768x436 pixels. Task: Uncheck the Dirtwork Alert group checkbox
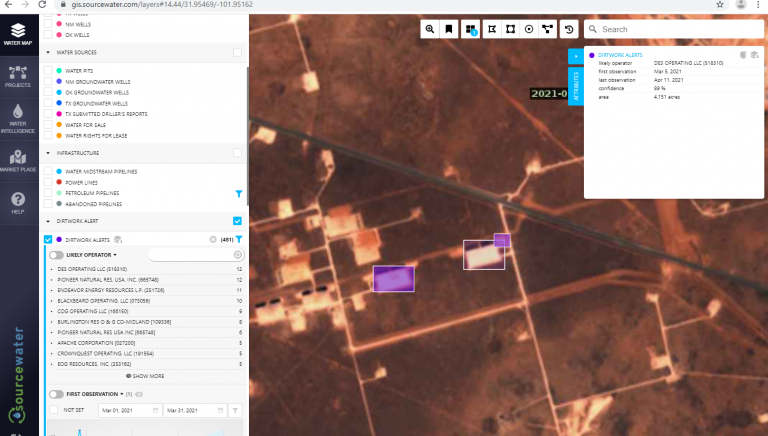pos(237,221)
